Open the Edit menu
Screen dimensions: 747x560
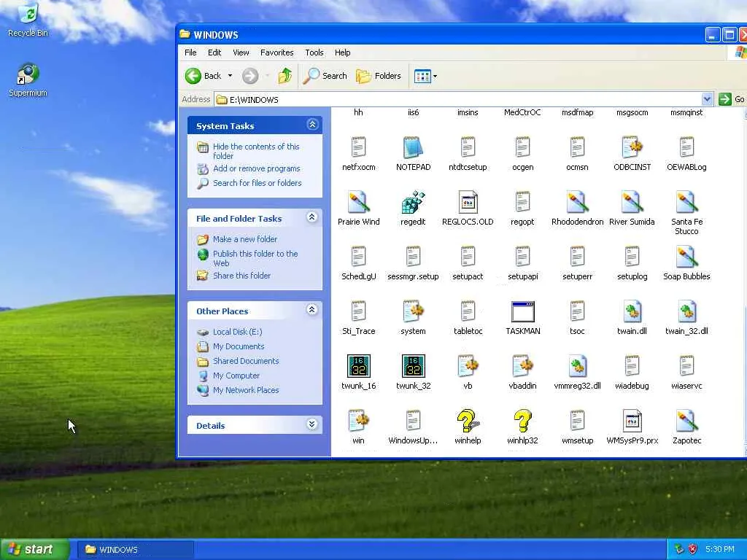coord(214,52)
